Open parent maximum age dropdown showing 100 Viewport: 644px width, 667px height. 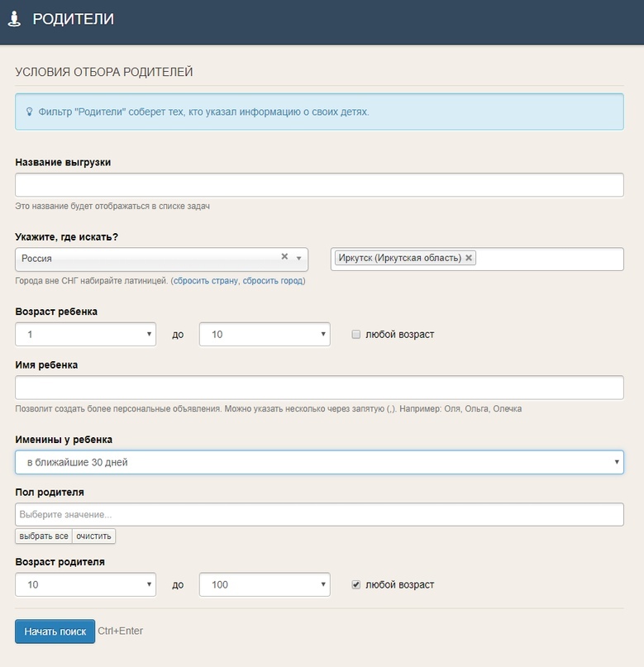265,584
